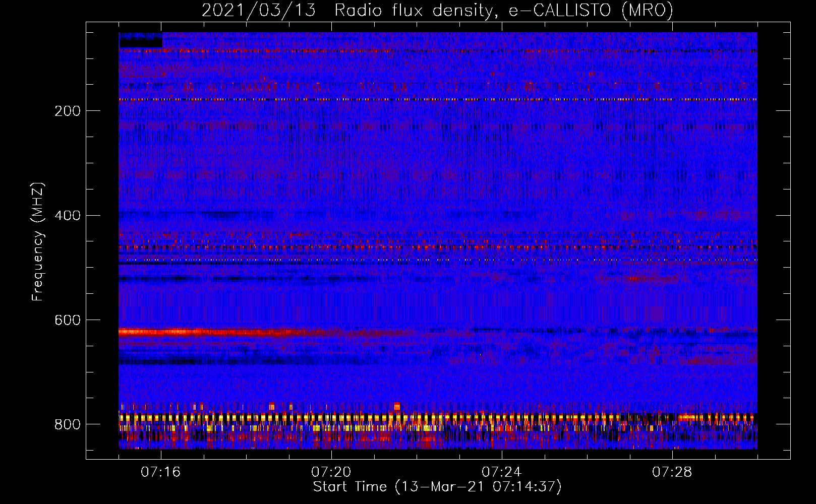Image resolution: width=816 pixels, height=504 pixels.
Task: Click the 'Frequency (MHZ)' y-axis label
Action: coord(38,242)
